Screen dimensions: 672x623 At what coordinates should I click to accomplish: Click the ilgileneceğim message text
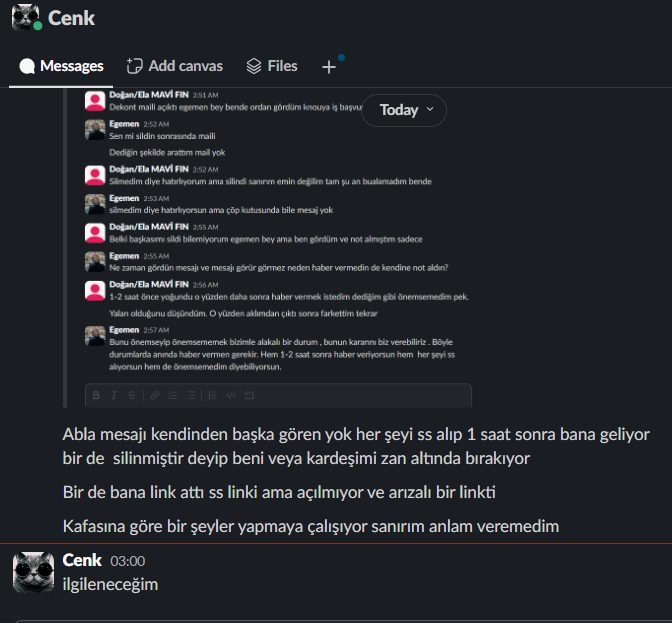110,584
